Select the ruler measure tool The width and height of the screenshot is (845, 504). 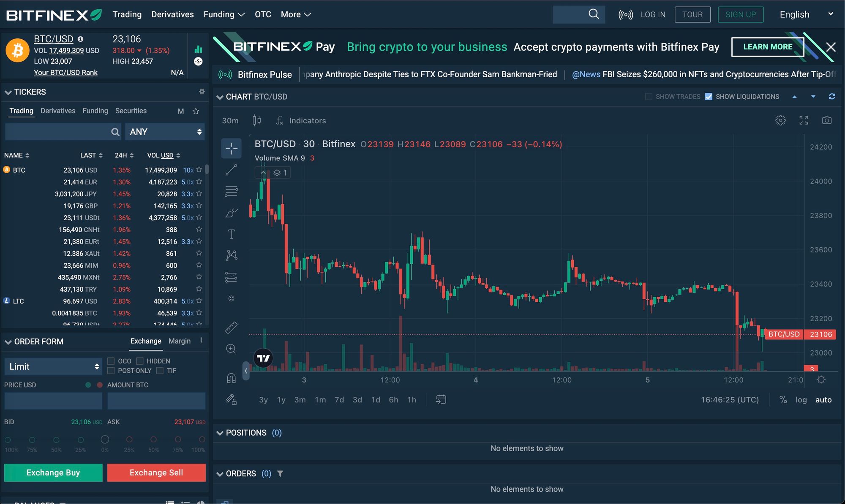point(231,327)
